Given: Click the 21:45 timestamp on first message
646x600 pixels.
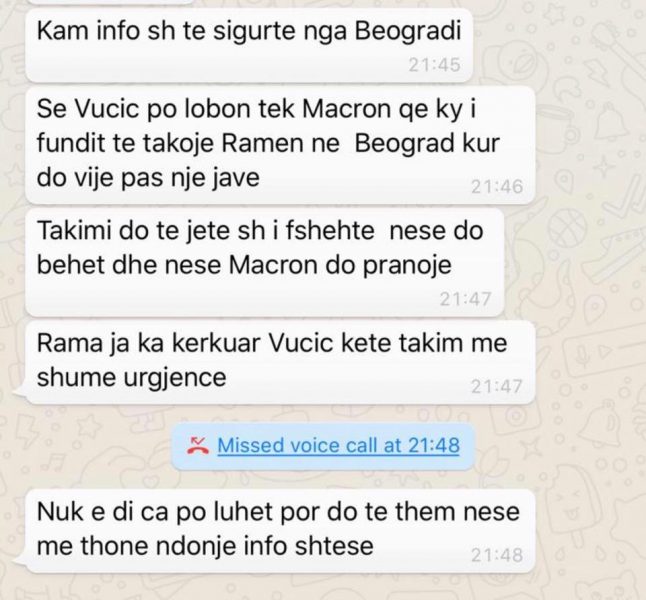Looking at the screenshot, I should tap(434, 65).
